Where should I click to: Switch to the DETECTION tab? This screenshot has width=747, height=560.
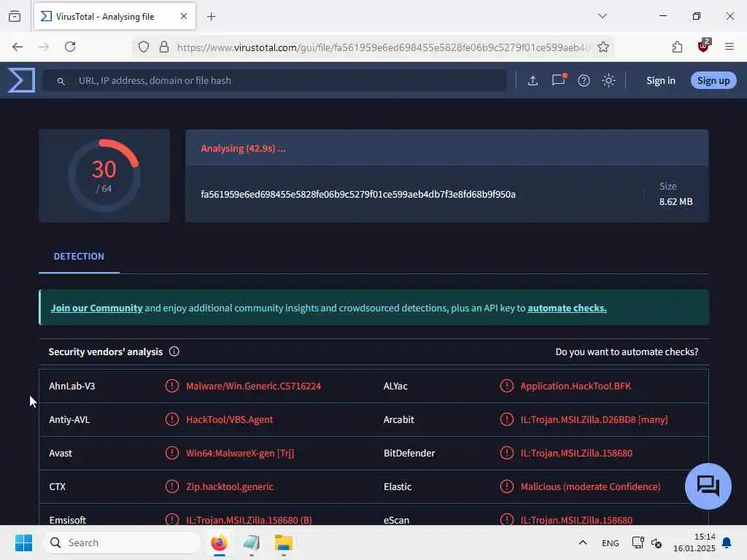[79, 256]
